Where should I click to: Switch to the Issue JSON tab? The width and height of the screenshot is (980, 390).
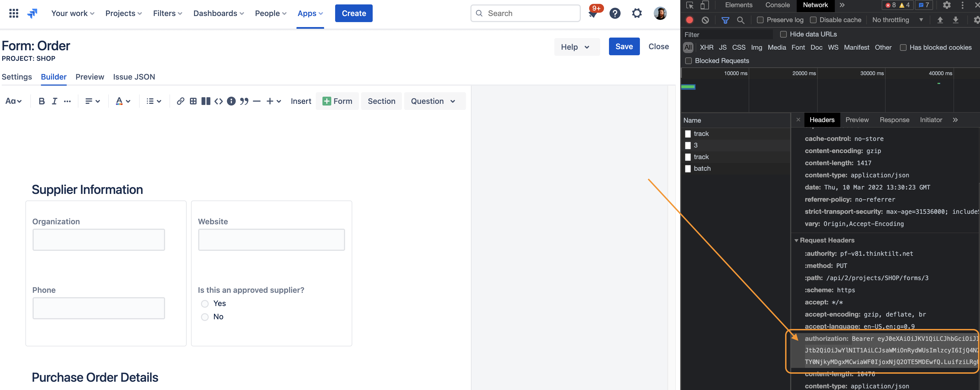(x=134, y=77)
